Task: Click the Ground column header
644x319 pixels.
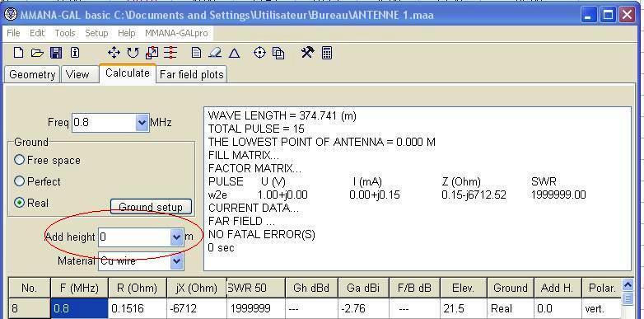Action: click(510, 288)
